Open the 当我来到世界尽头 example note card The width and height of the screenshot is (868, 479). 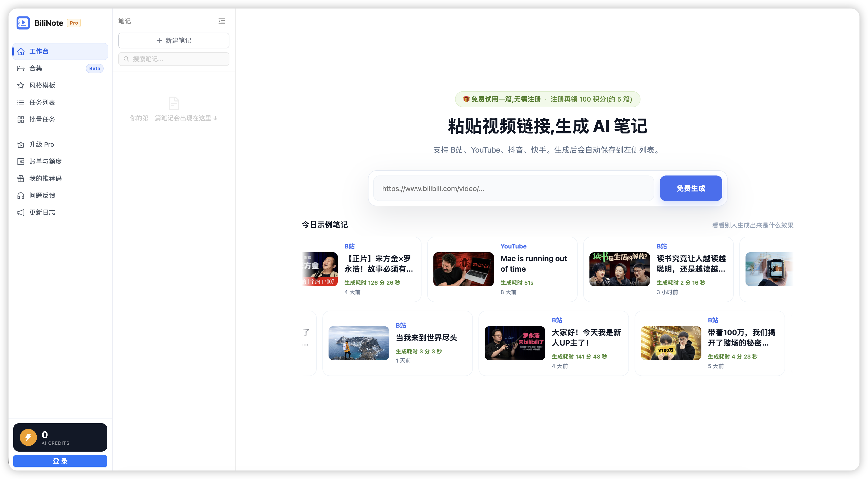pyautogui.click(x=398, y=343)
